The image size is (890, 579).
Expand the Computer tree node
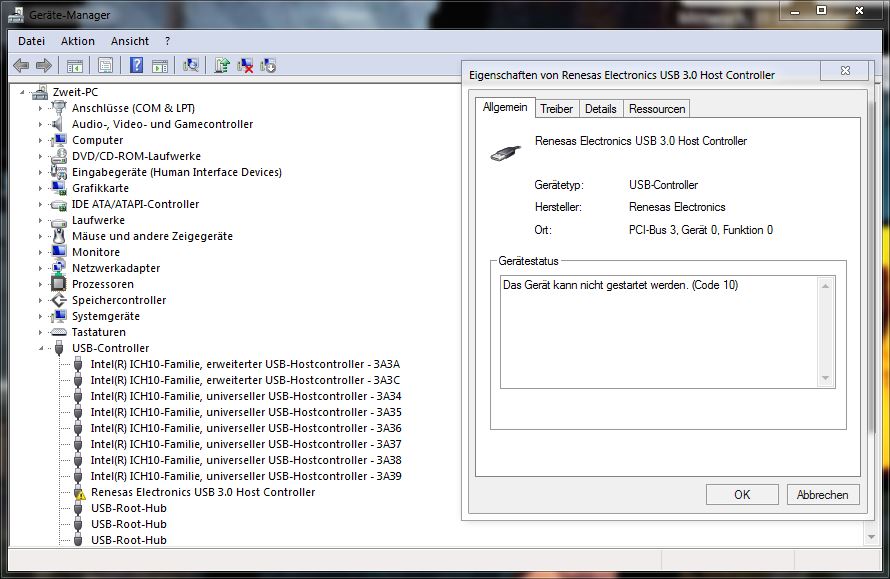point(40,140)
